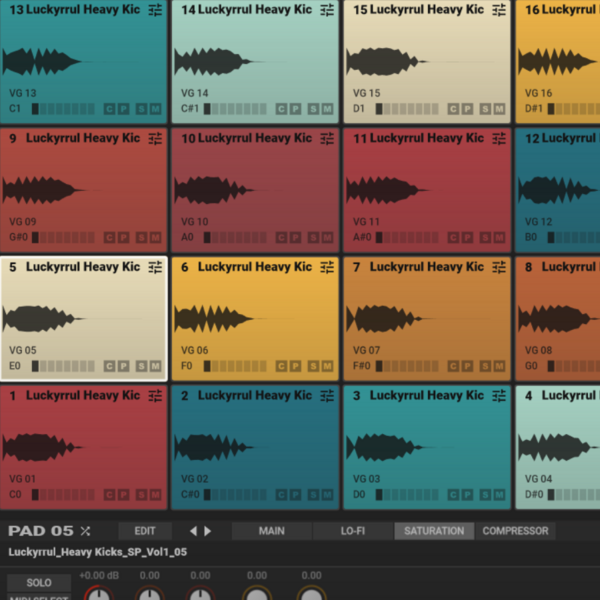This screenshot has height=600, width=600.
Task: Click C button on pad 3
Action: click(453, 495)
